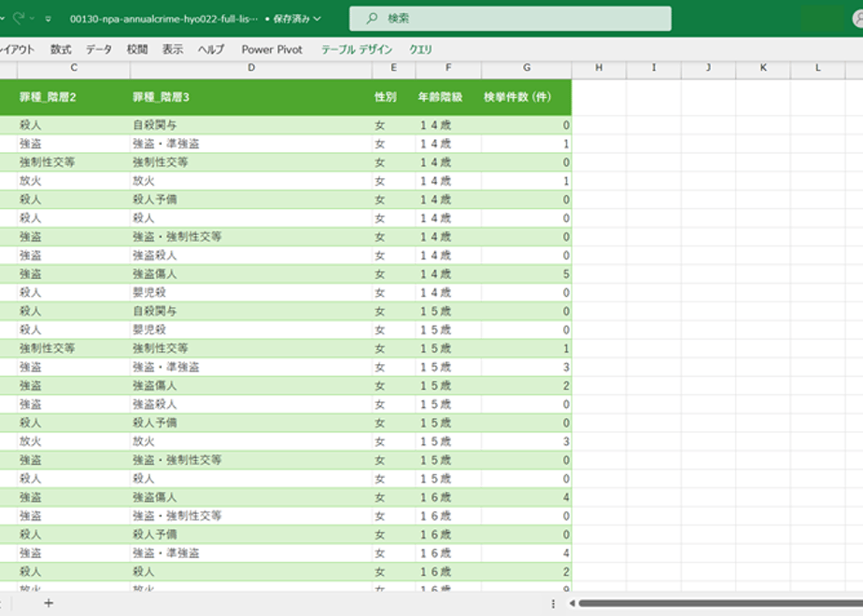Click the search box at top
The width and height of the screenshot is (863, 616).
click(510, 19)
